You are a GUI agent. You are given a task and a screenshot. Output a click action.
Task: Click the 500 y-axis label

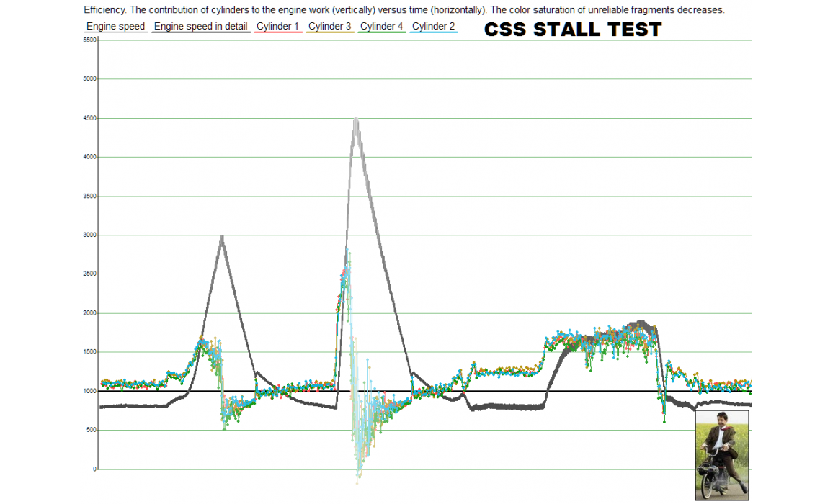pyautogui.click(x=91, y=431)
